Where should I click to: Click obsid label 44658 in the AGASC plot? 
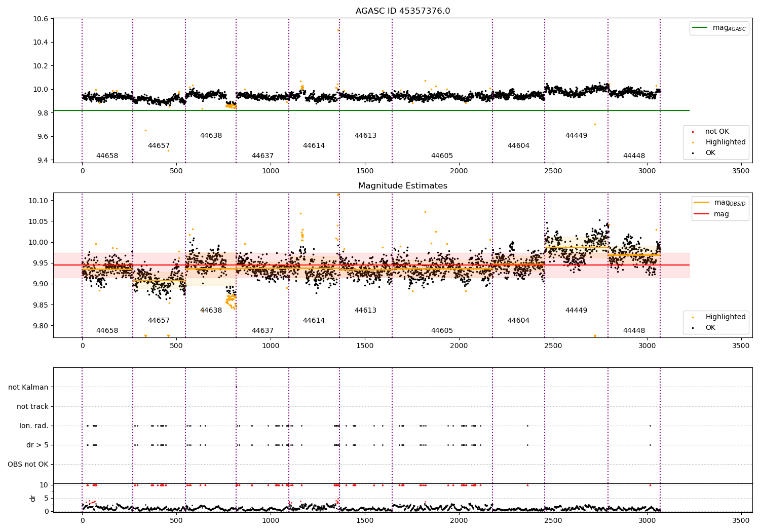[x=107, y=156]
